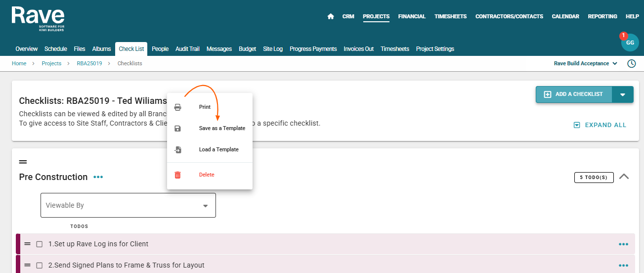Image resolution: width=644 pixels, height=273 pixels.
Task: Click the Load a Template import icon
Action: (178, 149)
